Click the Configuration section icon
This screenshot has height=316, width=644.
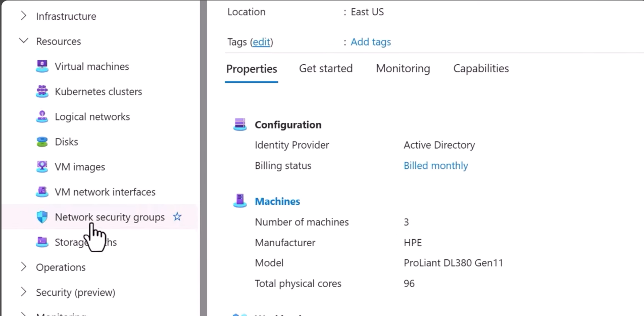(x=240, y=124)
